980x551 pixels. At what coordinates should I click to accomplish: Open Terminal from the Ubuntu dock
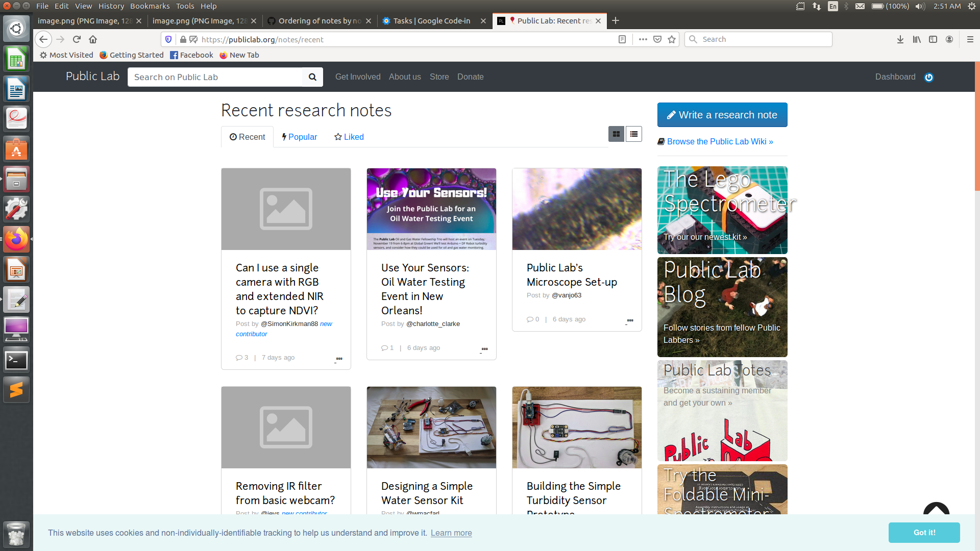[16, 360]
